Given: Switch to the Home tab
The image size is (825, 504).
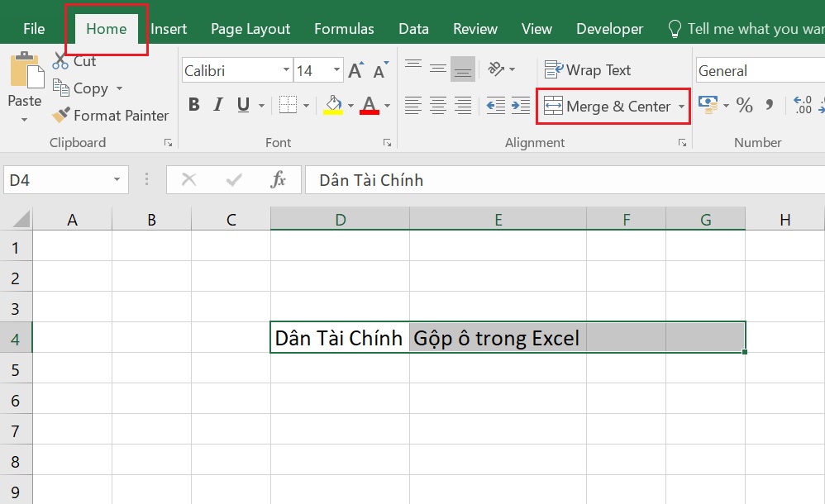Looking at the screenshot, I should coord(107,29).
